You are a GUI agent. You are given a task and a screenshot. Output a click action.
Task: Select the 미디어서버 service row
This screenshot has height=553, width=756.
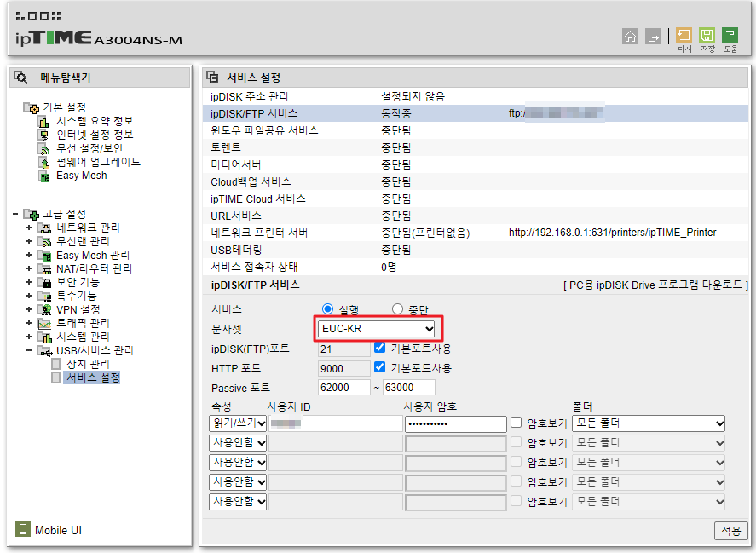click(476, 165)
